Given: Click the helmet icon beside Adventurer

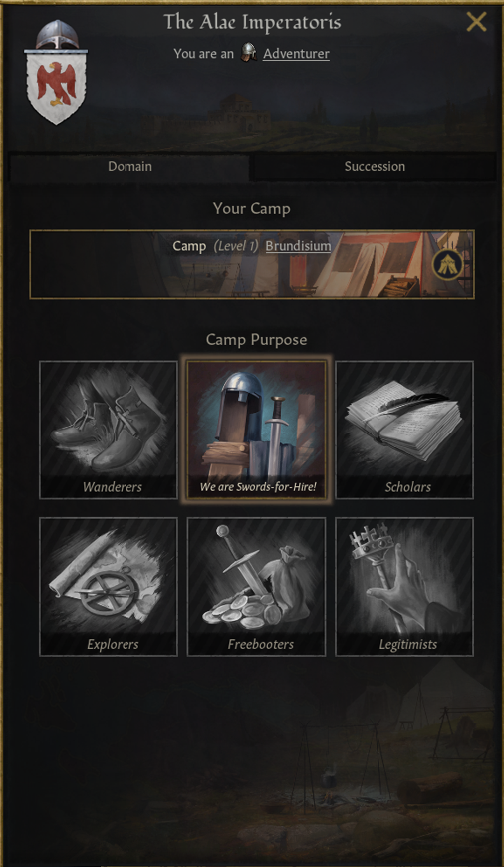Looking at the screenshot, I should tap(249, 53).
